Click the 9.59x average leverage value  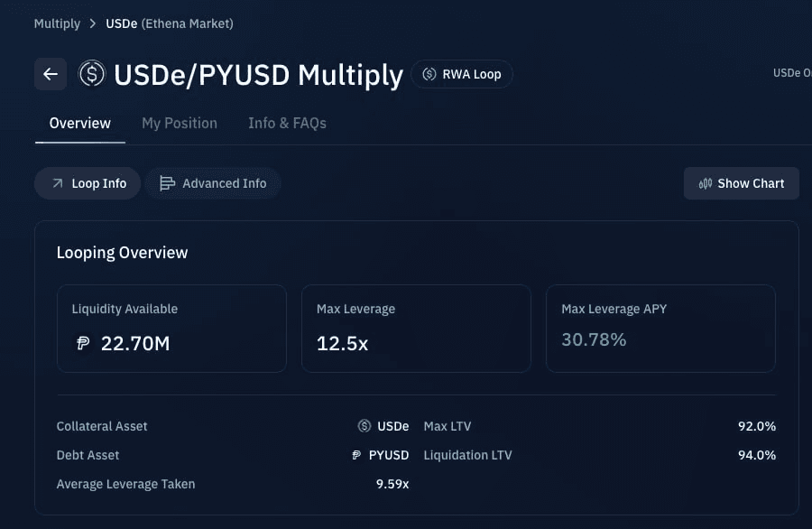click(392, 484)
